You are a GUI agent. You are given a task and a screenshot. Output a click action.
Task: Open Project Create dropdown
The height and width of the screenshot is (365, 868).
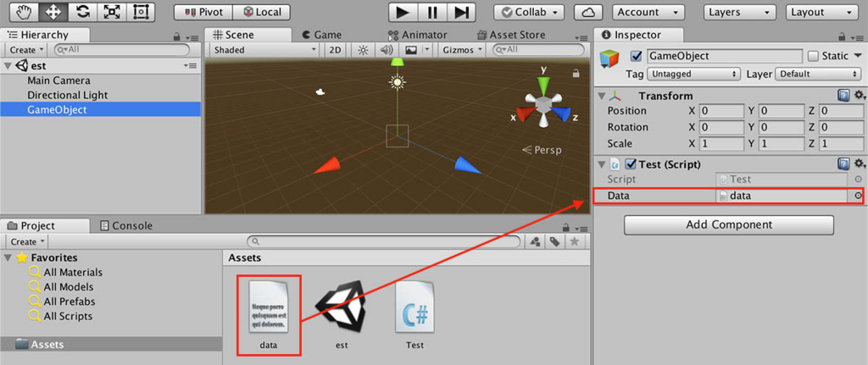[26, 241]
